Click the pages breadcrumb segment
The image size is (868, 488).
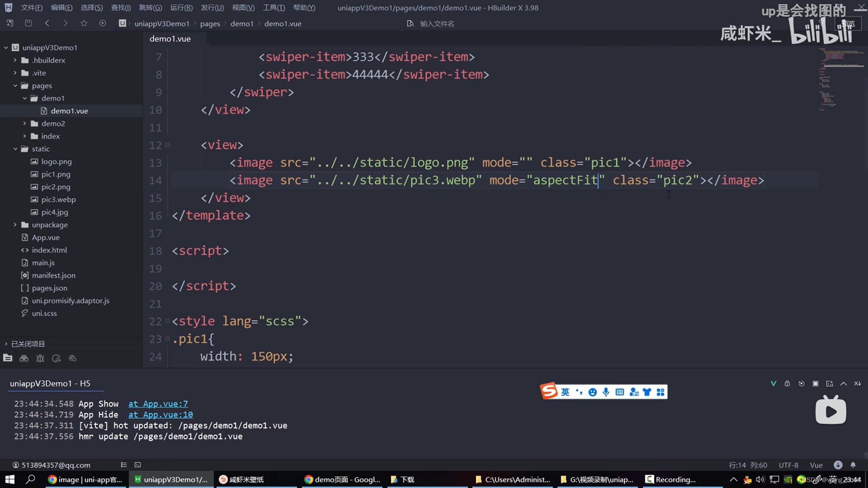tap(210, 23)
